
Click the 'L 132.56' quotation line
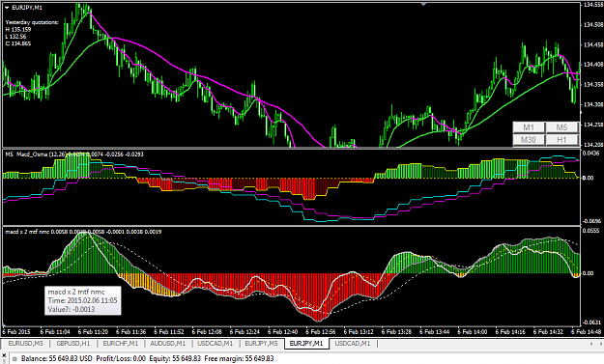(x=15, y=37)
